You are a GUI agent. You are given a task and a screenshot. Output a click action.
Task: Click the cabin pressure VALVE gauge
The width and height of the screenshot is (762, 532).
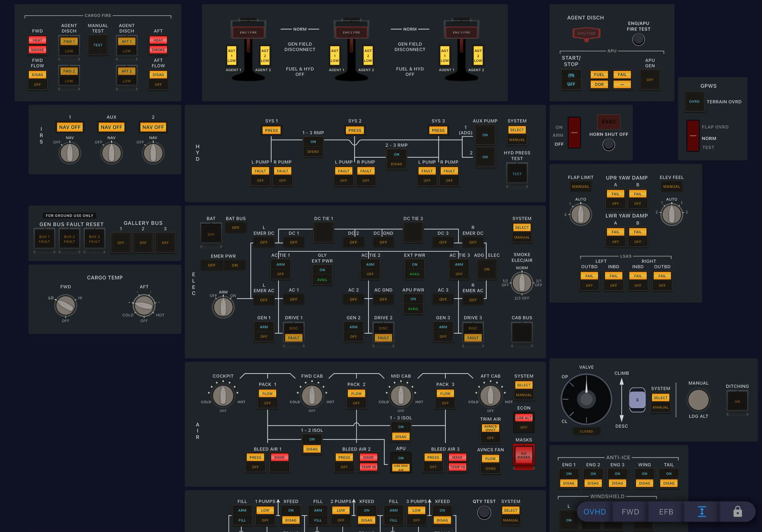pyautogui.click(x=586, y=399)
